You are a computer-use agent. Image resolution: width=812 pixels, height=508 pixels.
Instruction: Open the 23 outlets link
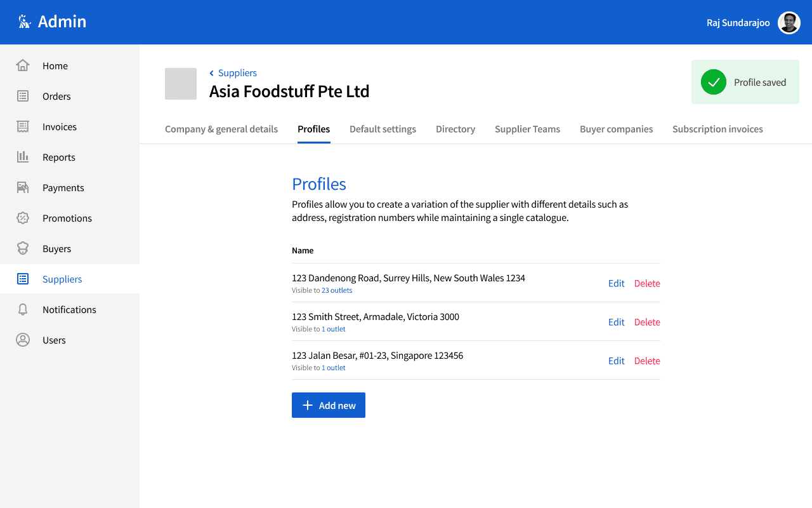pyautogui.click(x=337, y=290)
